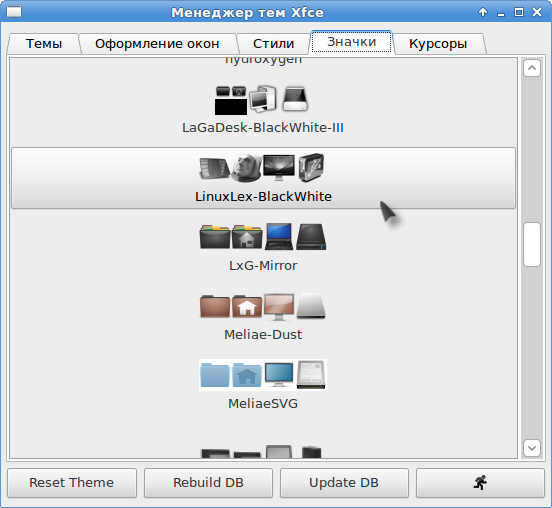This screenshot has width=552, height=508.
Task: Click MeliaeSVG blue folder icon
Action: coord(215,375)
